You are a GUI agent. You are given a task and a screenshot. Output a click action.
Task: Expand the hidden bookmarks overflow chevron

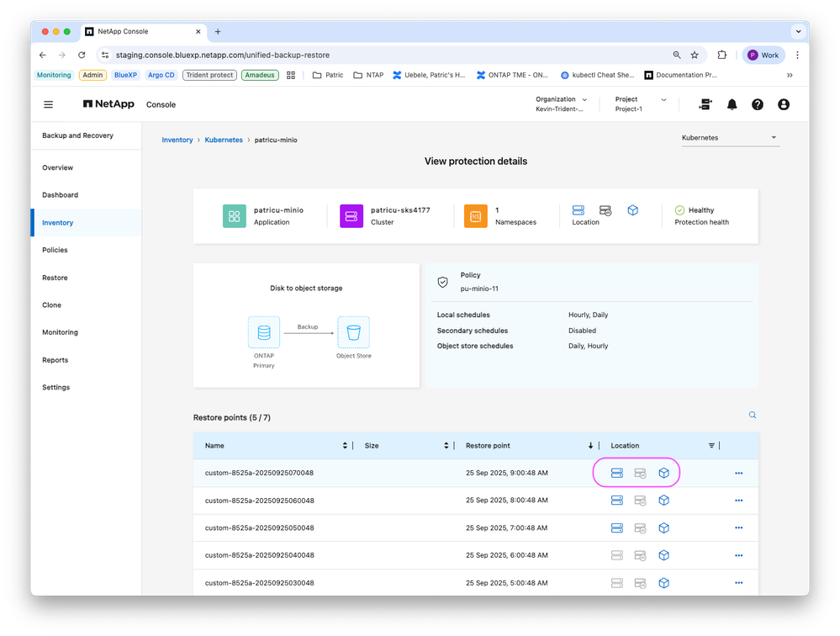(x=789, y=75)
